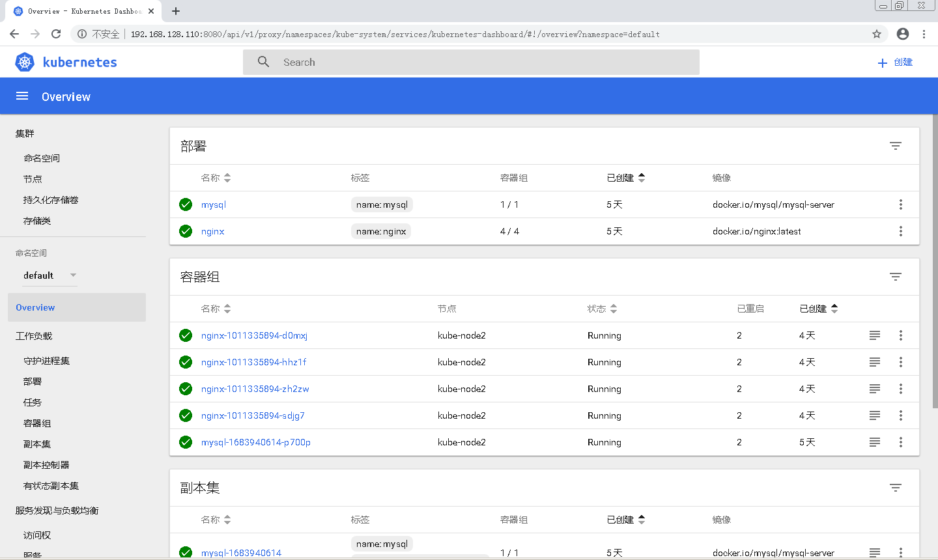
Task: Sort deployments by 已创建 column
Action: click(x=626, y=178)
